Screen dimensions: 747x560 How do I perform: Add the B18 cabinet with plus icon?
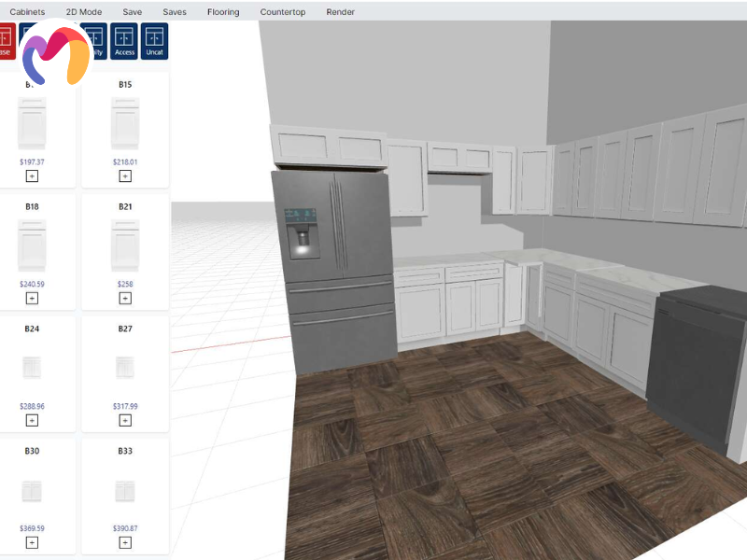tap(32, 298)
